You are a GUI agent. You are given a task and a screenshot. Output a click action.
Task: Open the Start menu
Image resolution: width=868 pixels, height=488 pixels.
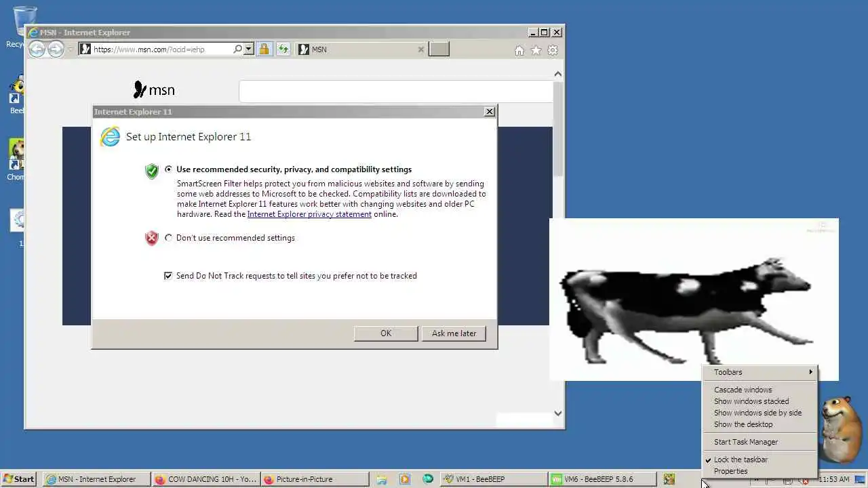(x=18, y=479)
